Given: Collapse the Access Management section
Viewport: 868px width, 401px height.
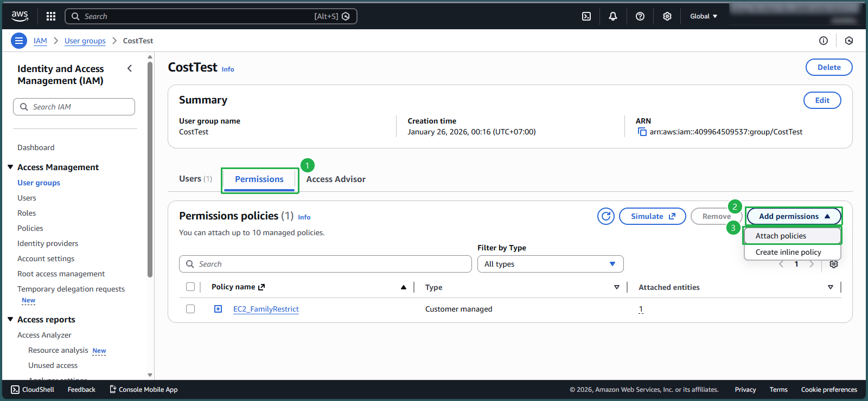Looking at the screenshot, I should 10,167.
